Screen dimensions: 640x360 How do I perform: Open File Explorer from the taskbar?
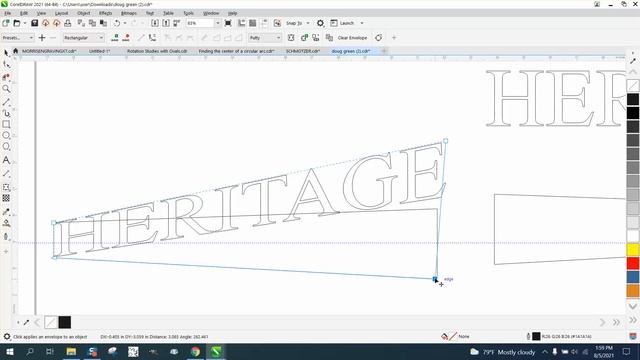(x=71, y=351)
